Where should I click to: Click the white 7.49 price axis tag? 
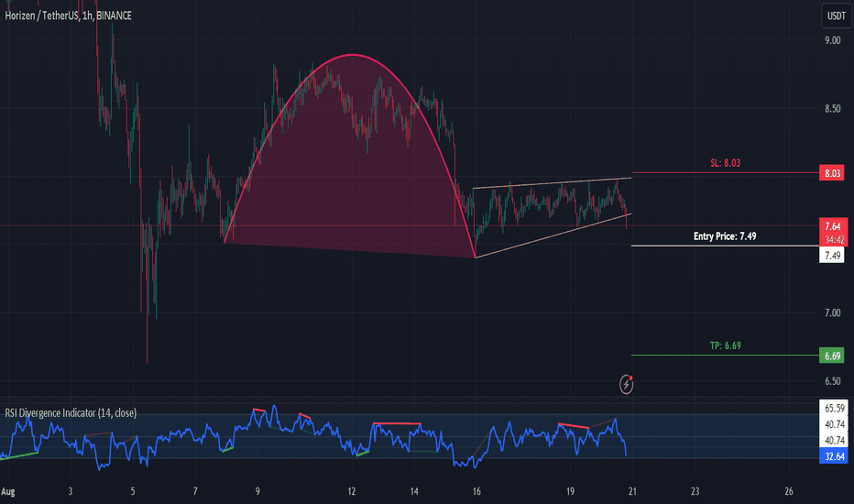(832, 255)
